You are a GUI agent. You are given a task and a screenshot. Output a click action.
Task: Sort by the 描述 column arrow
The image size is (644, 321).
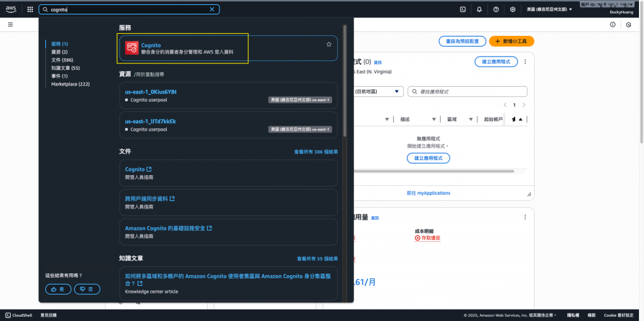[434, 119]
